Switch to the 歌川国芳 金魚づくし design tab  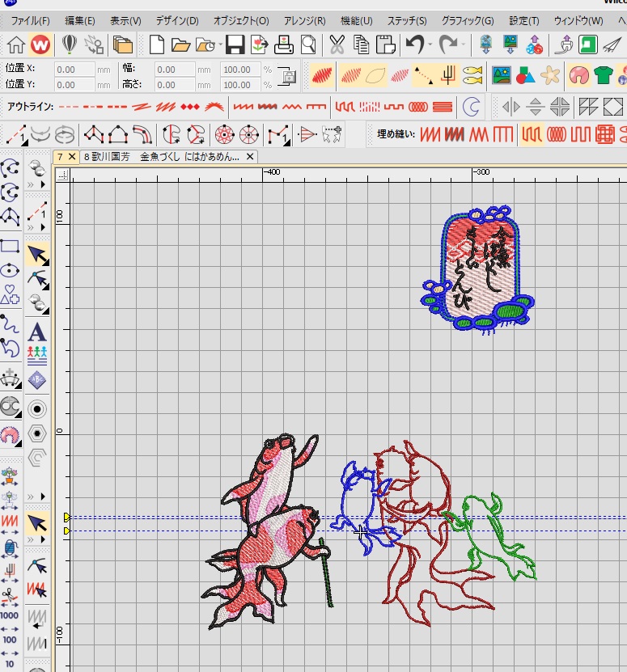pyautogui.click(x=162, y=157)
